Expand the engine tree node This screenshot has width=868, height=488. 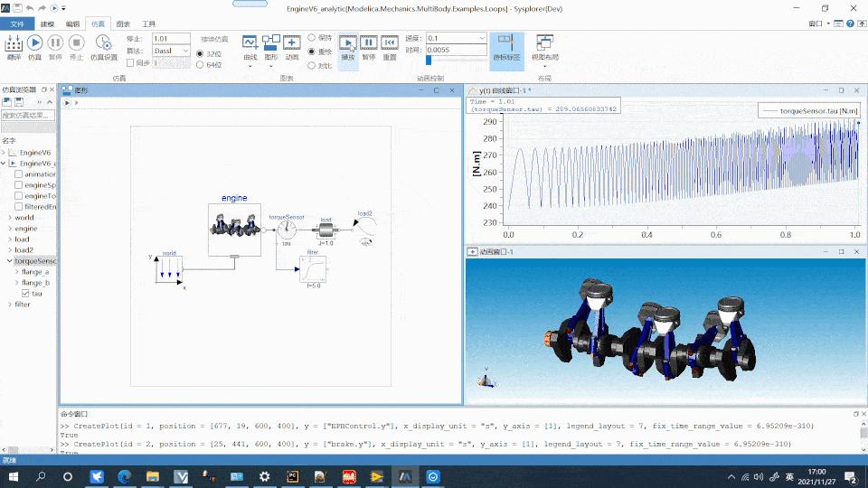[10, 229]
